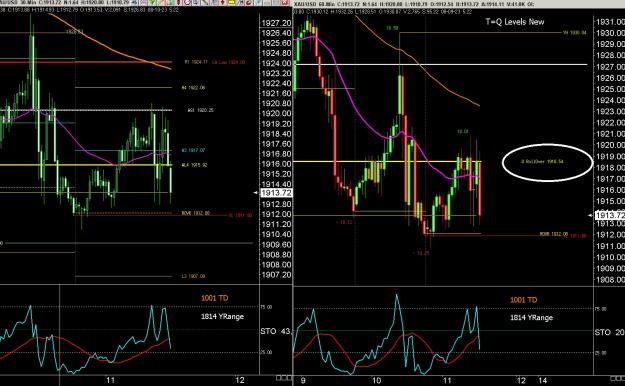The image size is (625, 386).
Task: Click the 1913.72 current price tag on left axis
Action: pyautogui.click(x=276, y=193)
